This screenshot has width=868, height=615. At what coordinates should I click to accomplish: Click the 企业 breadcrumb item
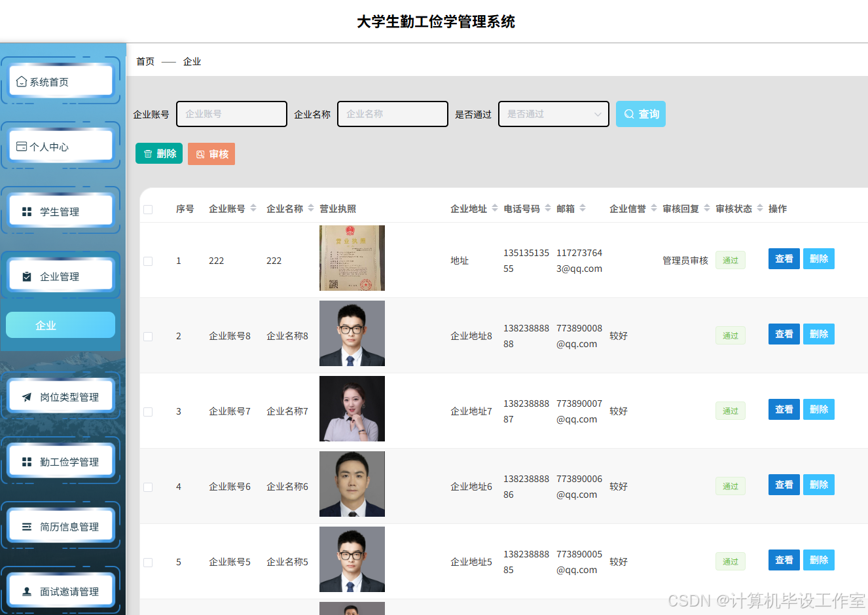(x=192, y=62)
